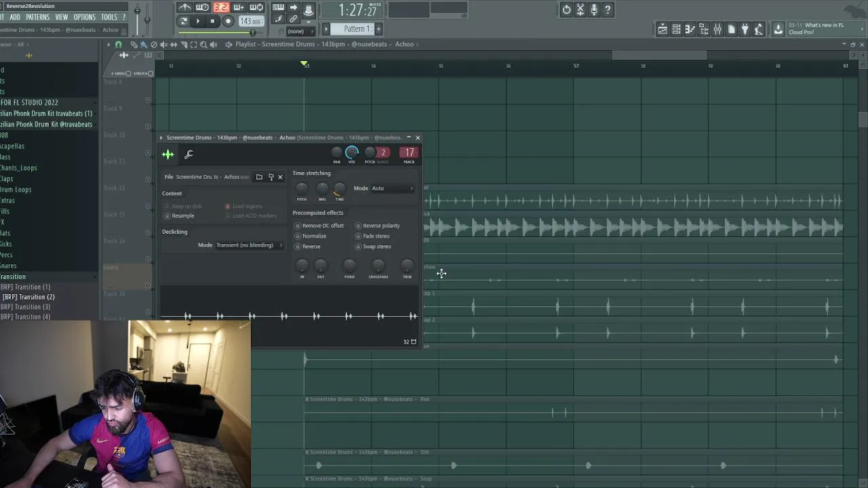Screen dimensions: 868x488
Task: Open the ADD menu
Action: [15, 17]
